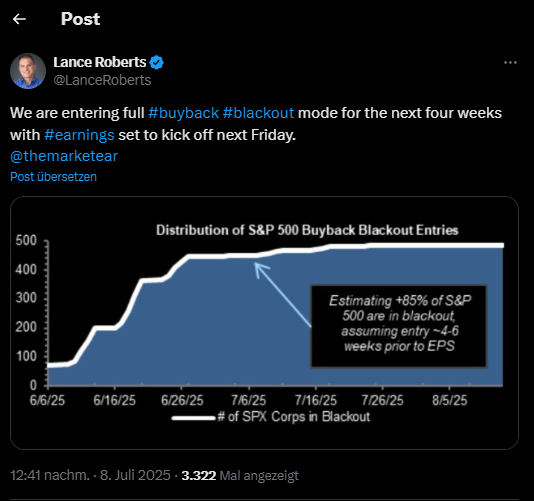Open the #earnings hashtag
The image size is (534, 501).
coord(79,135)
